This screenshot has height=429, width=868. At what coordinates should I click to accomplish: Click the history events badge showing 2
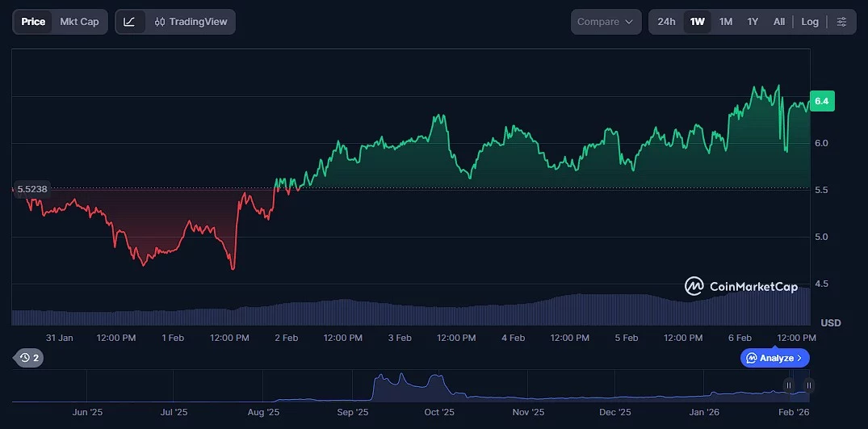(x=29, y=357)
